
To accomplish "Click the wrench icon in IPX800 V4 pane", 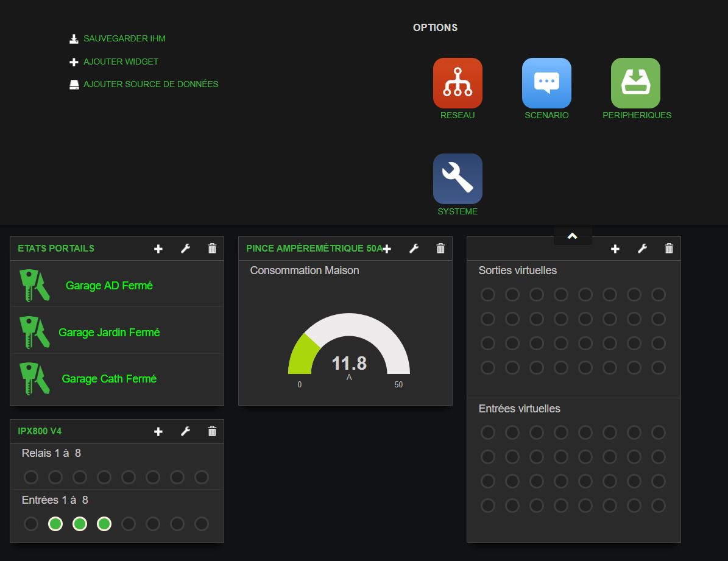I will (186, 431).
